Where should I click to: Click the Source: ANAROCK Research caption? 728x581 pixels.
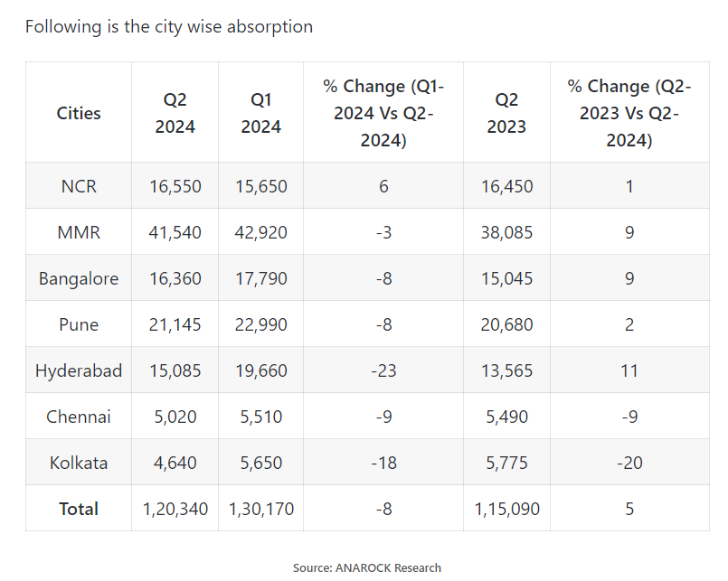pos(366,567)
